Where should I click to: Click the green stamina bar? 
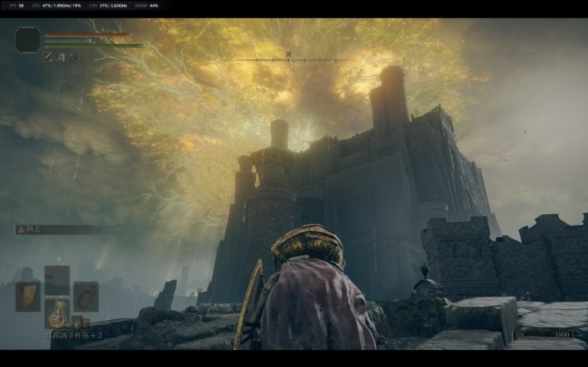pyautogui.click(x=94, y=46)
